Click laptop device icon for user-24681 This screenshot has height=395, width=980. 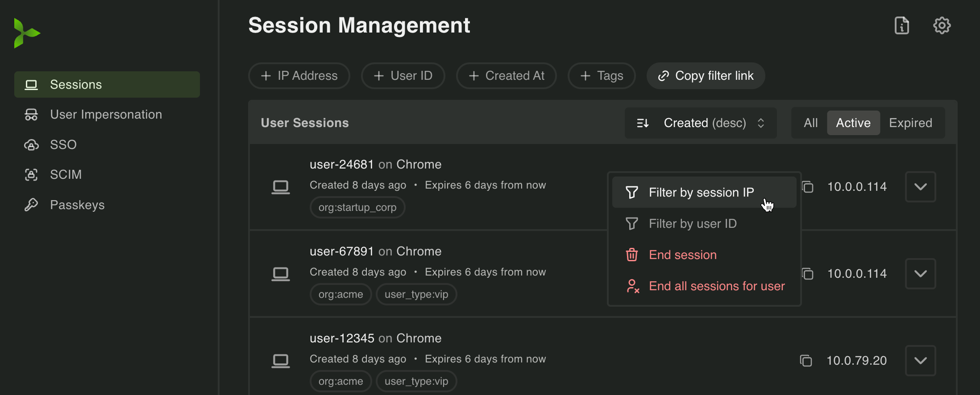click(x=281, y=187)
